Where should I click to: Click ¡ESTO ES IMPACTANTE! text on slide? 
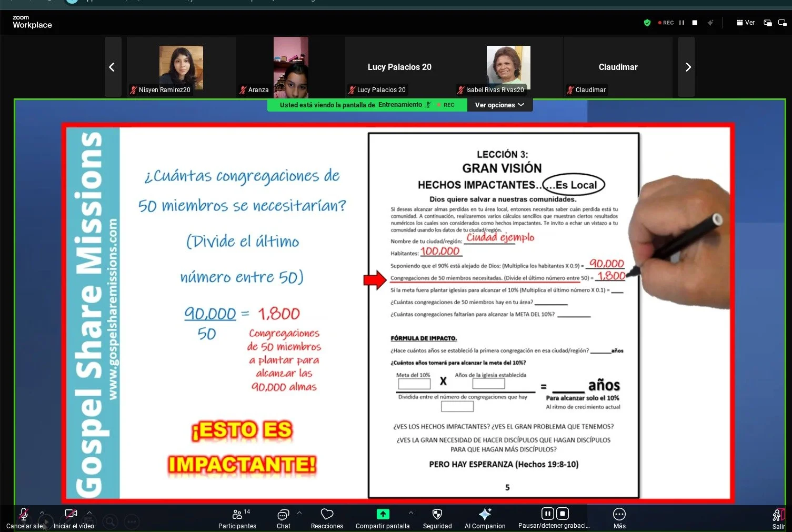coord(242,447)
